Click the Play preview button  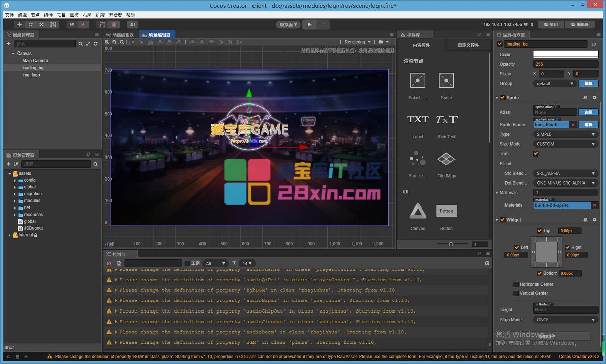(x=310, y=24)
